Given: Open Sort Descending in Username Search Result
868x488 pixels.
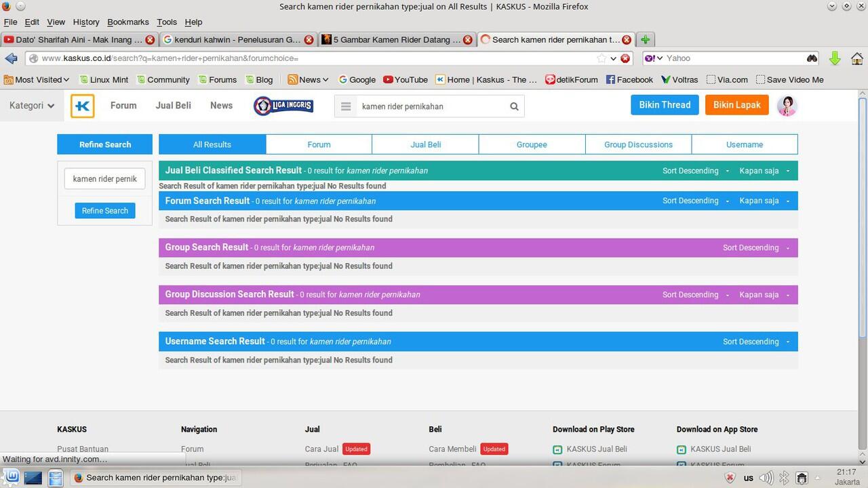Looking at the screenshot, I should tap(756, 342).
